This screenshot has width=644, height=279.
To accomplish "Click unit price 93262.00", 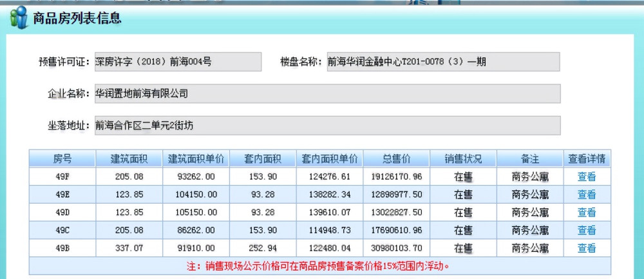I will (196, 177).
